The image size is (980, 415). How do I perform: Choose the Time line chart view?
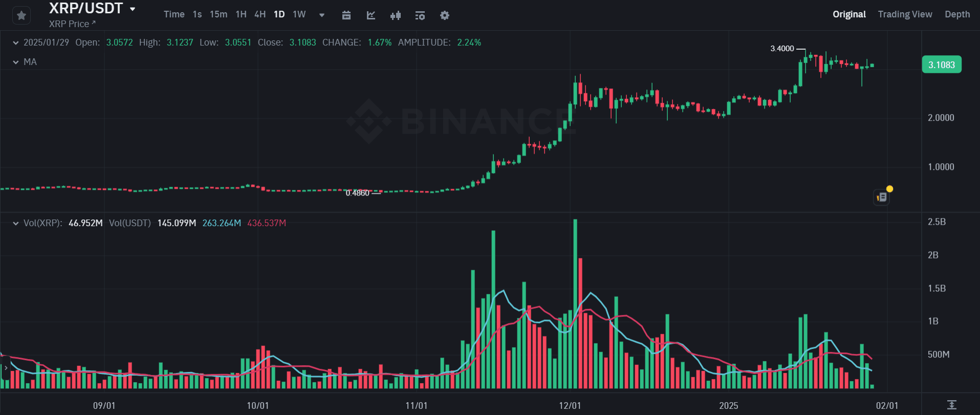click(174, 14)
